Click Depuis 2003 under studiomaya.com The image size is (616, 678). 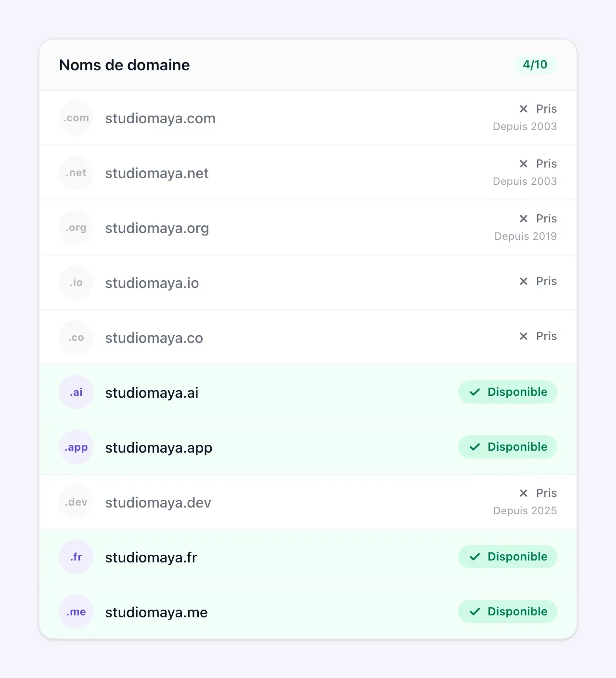point(525,126)
